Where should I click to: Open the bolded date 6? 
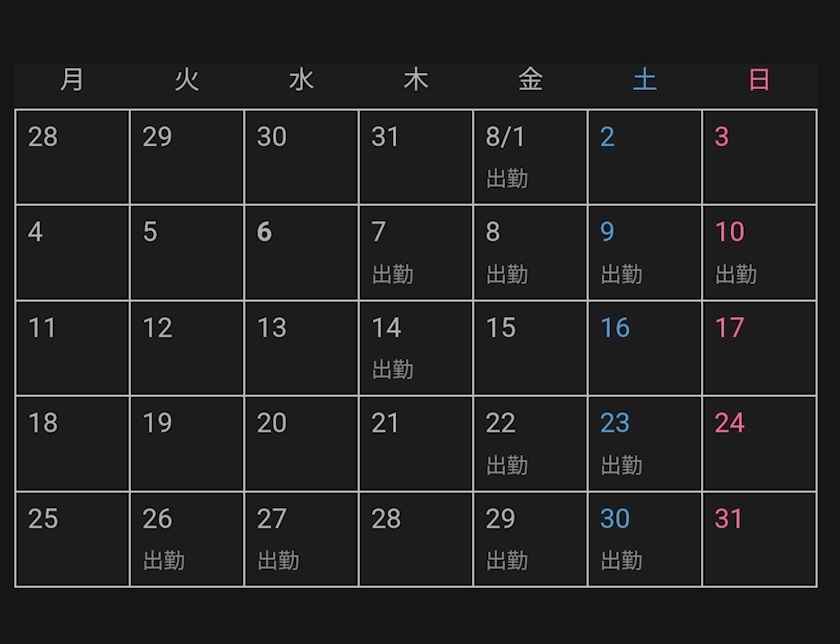coord(301,252)
